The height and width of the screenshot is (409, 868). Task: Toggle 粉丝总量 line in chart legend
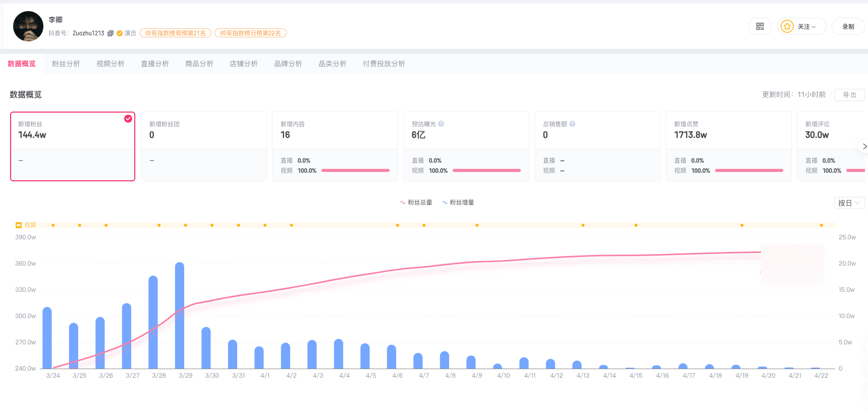(x=416, y=202)
